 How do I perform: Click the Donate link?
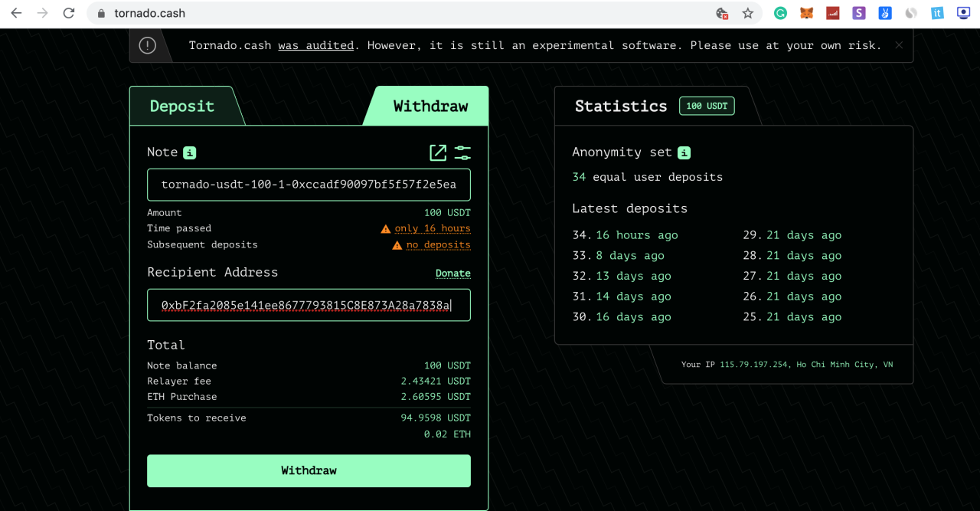(453, 274)
